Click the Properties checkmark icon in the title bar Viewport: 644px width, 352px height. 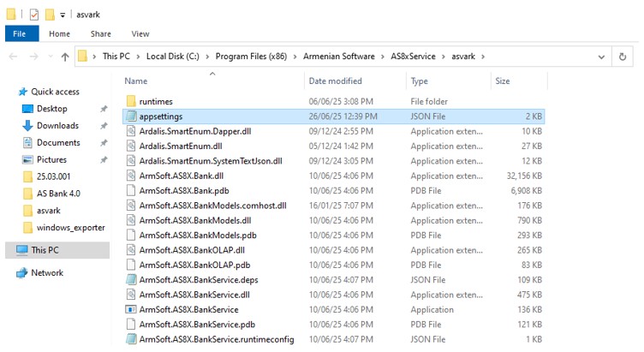click(x=33, y=15)
